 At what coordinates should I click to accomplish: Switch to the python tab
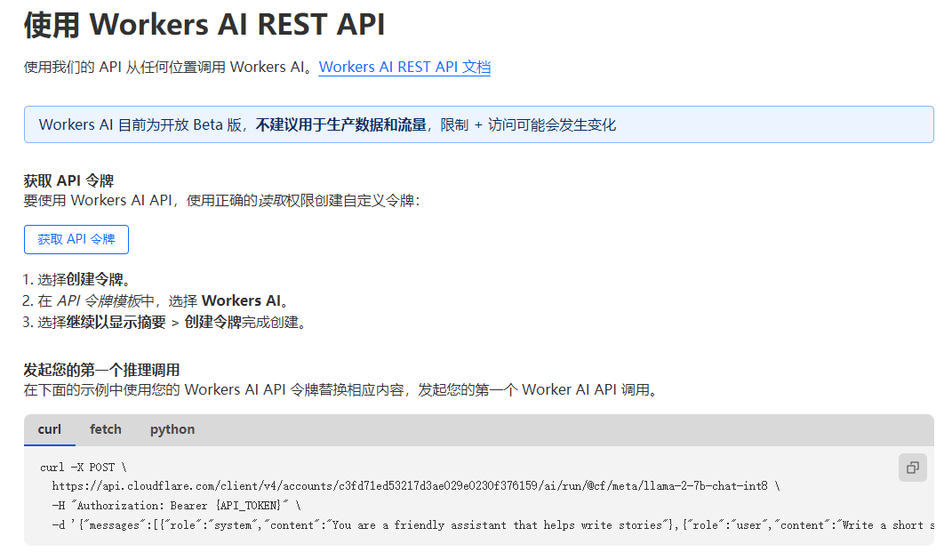pyautogui.click(x=172, y=429)
